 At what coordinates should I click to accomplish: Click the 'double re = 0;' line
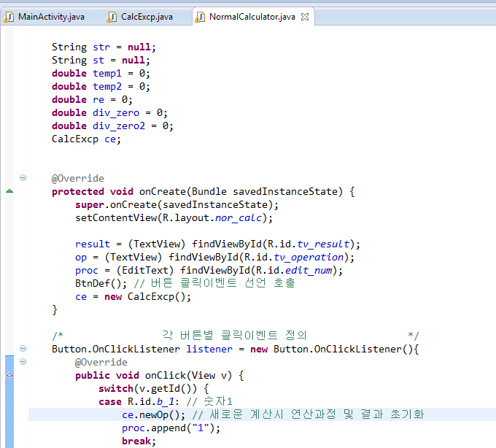click(92, 100)
